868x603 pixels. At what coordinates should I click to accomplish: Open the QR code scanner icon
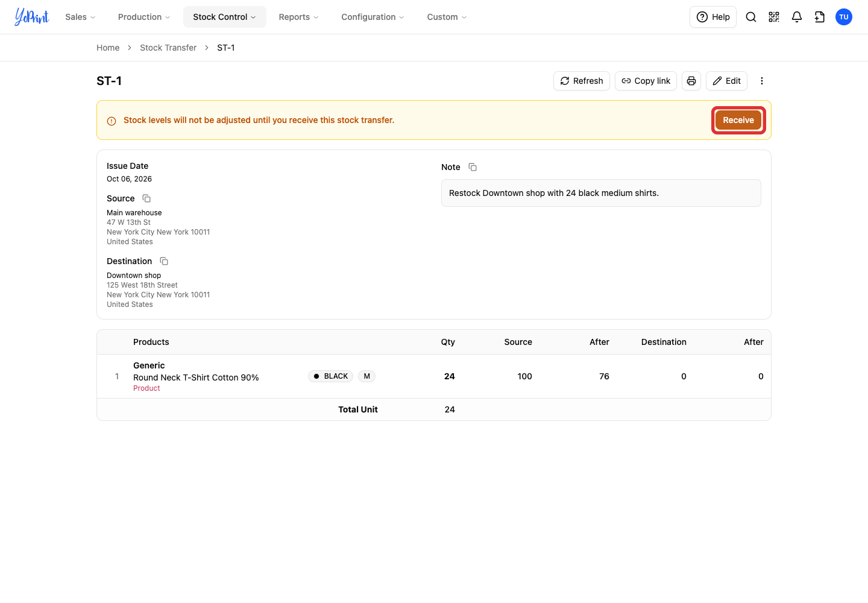point(774,17)
